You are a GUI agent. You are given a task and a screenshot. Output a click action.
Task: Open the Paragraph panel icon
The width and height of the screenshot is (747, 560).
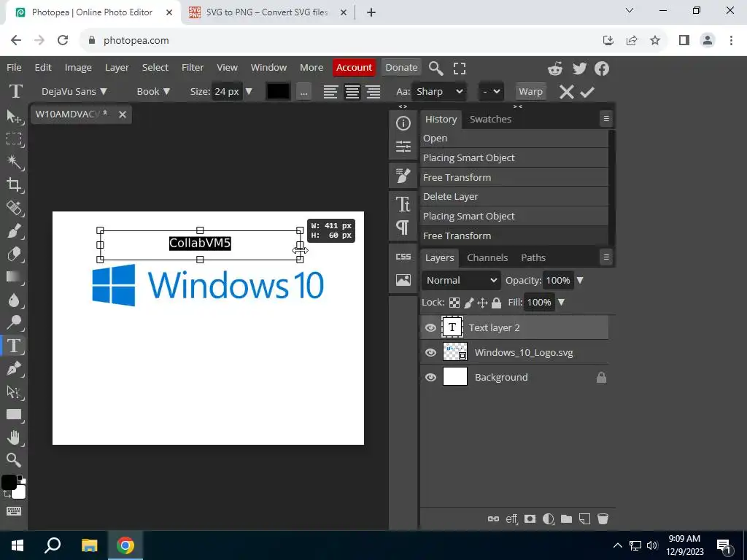[403, 227]
